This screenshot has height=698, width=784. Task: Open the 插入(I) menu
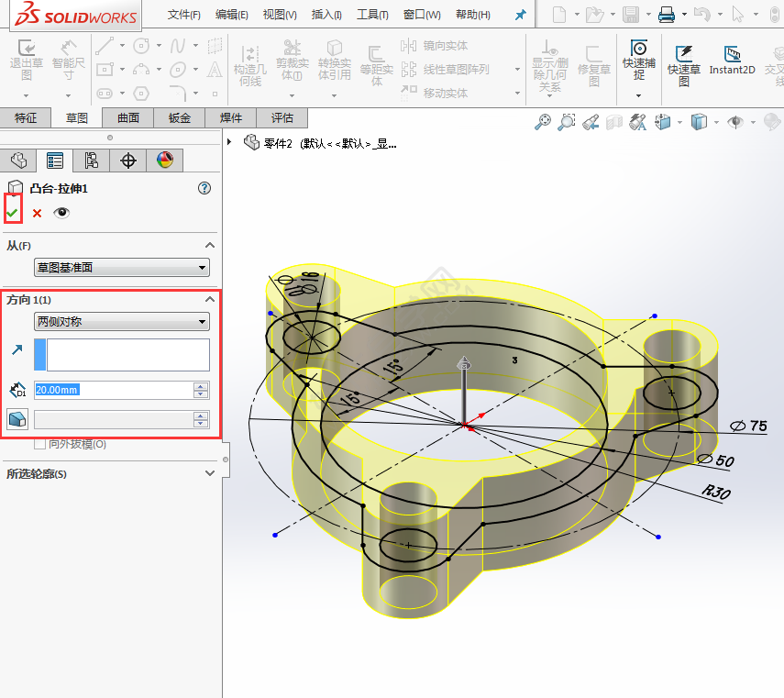[x=326, y=15]
